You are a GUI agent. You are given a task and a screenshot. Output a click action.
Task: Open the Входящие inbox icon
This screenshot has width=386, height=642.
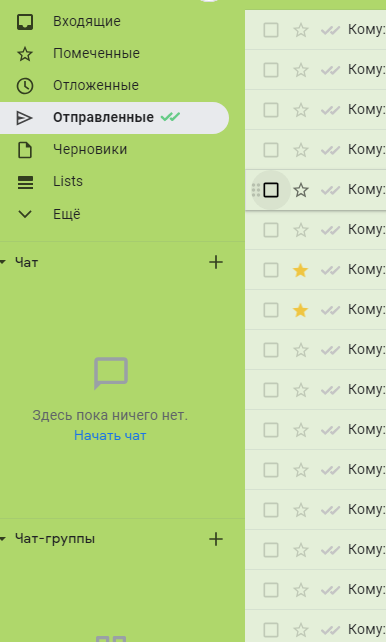(25, 22)
